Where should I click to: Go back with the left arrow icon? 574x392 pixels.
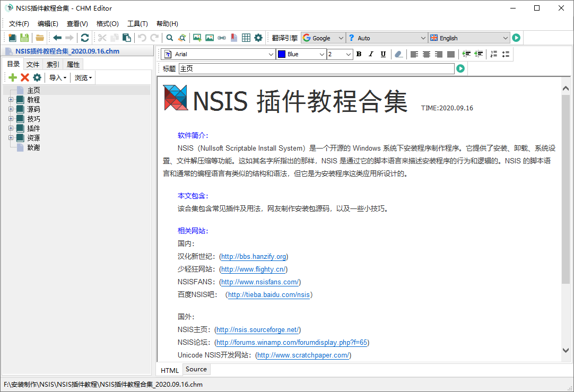click(57, 38)
